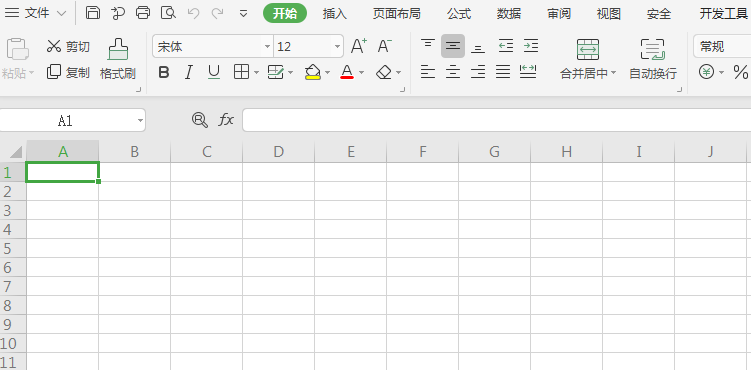Toggle vertical middle alignment

tap(453, 46)
